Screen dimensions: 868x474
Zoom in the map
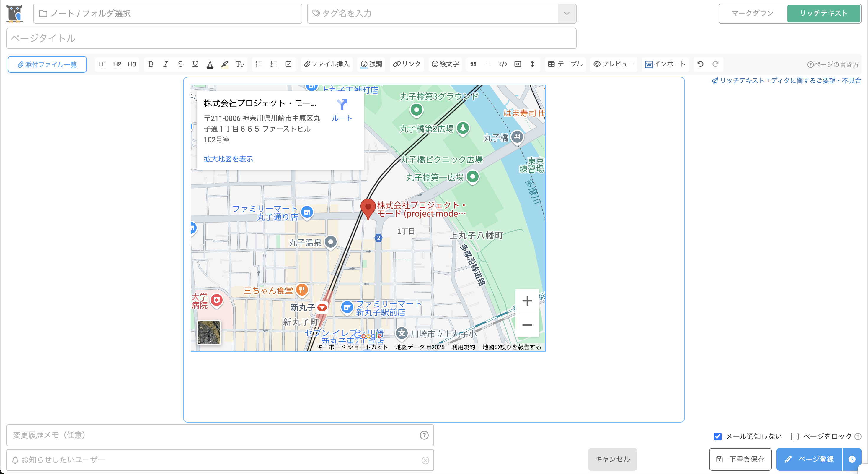coord(527,301)
